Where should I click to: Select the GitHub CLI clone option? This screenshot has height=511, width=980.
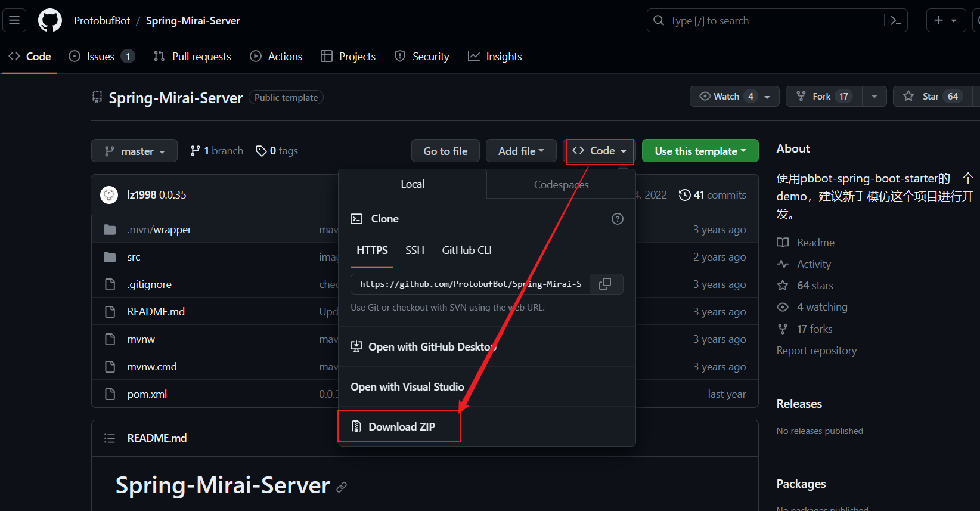467,250
